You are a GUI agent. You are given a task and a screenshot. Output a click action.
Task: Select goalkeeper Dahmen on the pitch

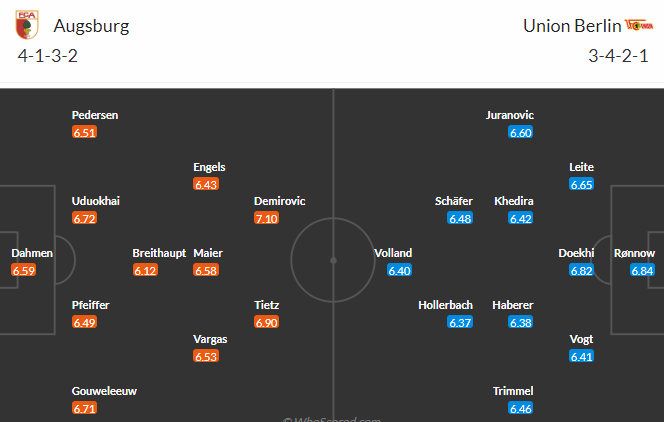[x=32, y=253]
